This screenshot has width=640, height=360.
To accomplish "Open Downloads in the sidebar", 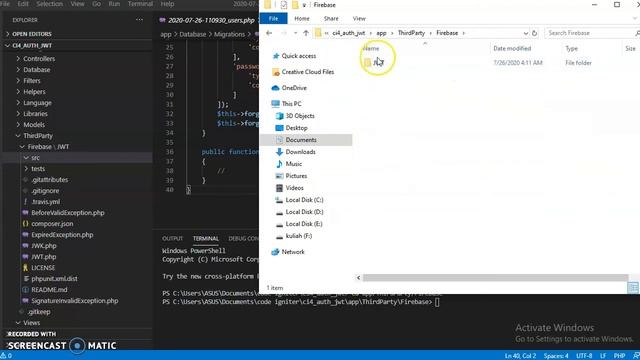I will (300, 152).
